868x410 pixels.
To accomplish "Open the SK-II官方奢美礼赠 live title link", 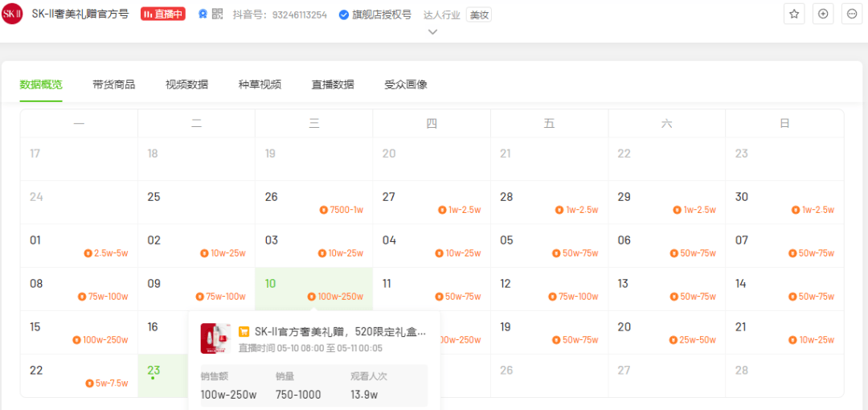I will [x=341, y=332].
